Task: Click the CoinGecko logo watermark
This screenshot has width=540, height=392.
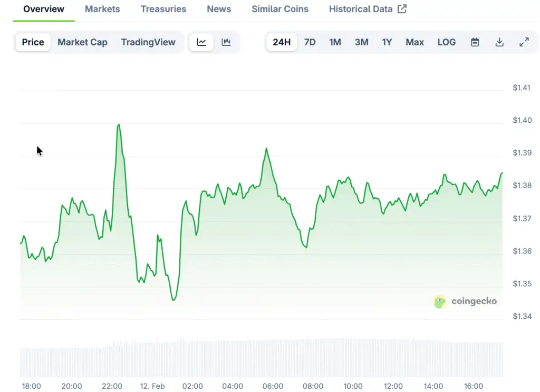Action: coord(465,301)
